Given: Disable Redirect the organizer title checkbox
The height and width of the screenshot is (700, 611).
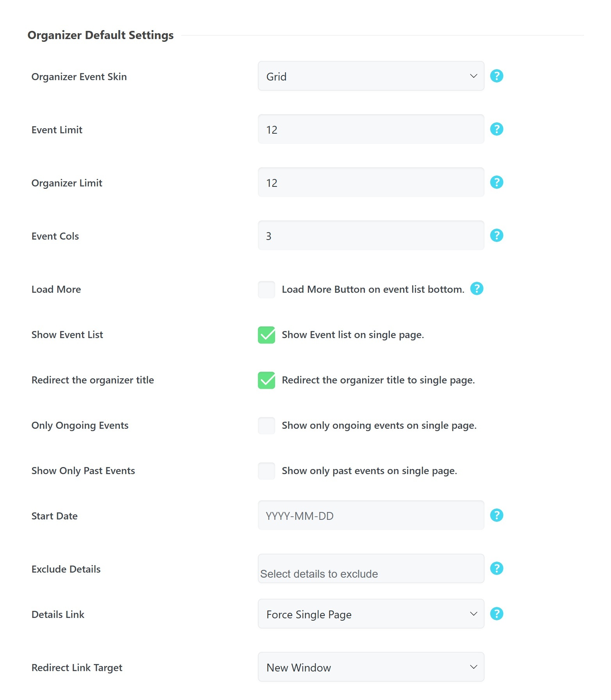Looking at the screenshot, I should (x=266, y=380).
